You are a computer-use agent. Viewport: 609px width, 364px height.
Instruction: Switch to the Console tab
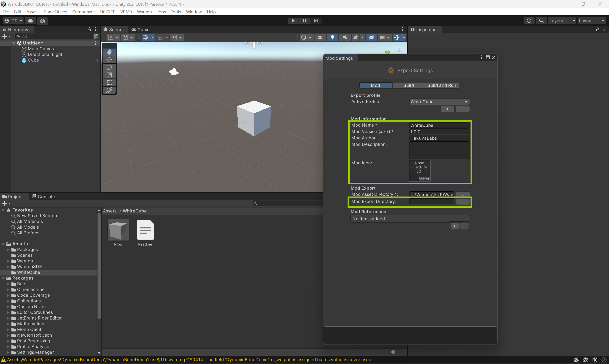coord(43,197)
